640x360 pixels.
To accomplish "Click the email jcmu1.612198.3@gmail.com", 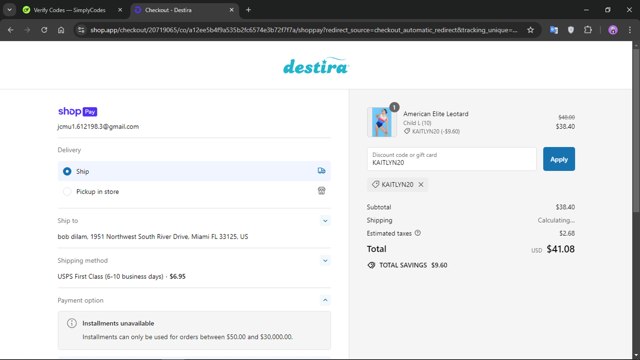I will point(98,127).
